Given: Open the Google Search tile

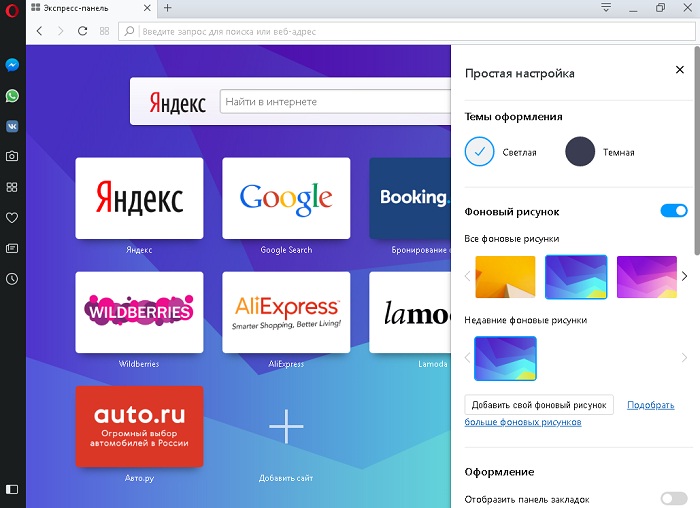Looking at the screenshot, I should (286, 198).
